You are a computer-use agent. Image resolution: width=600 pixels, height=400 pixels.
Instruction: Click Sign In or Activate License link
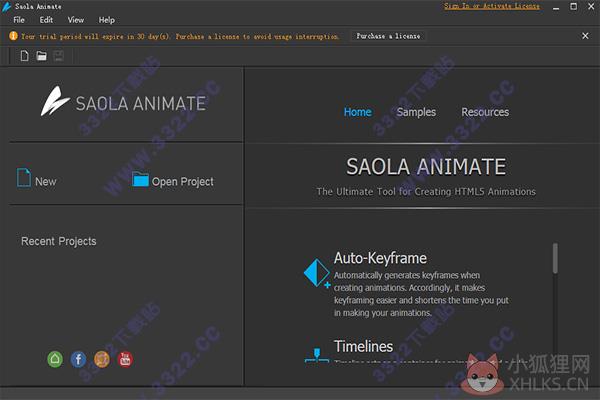492,6
